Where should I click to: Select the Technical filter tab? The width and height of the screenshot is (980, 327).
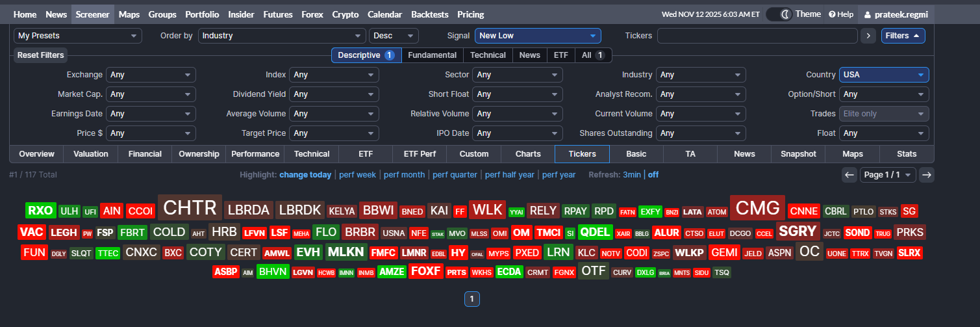[x=488, y=55]
